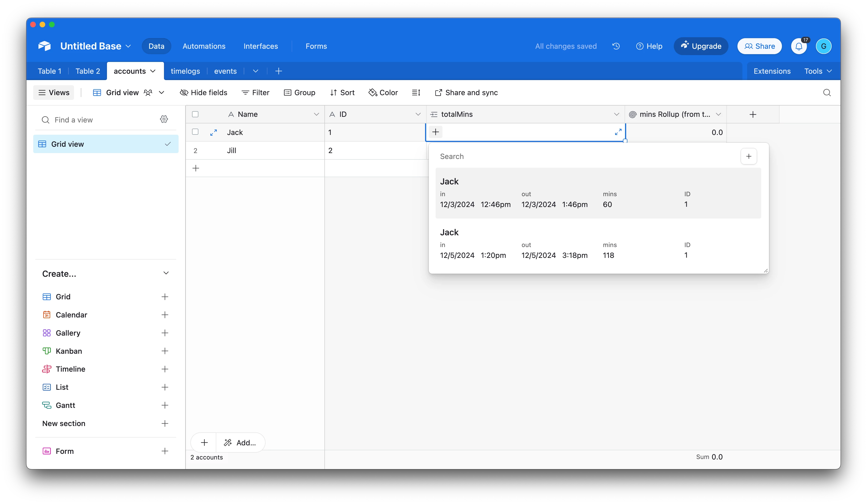The width and height of the screenshot is (867, 504).
Task: Select Grid view in sidebar
Action: pos(106,144)
